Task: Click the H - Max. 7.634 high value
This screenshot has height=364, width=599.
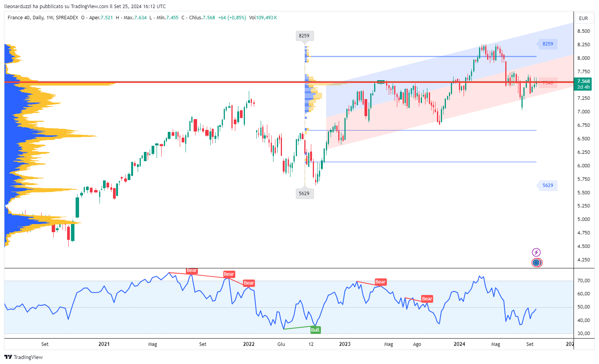Action: (x=131, y=18)
